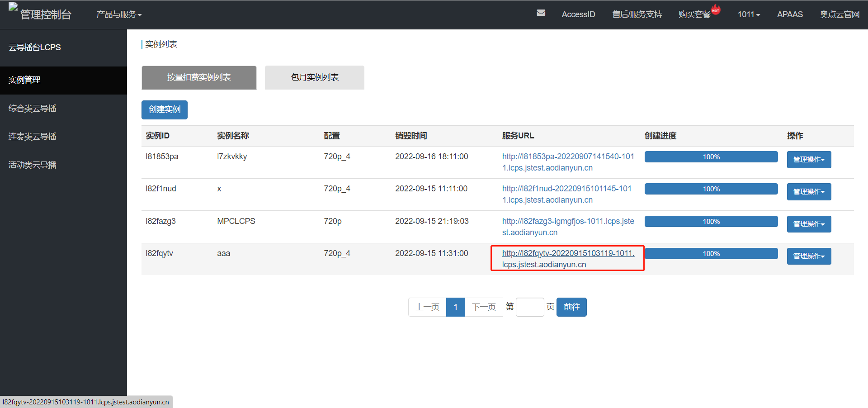Select 按量扣费实例列表 tab
Screen dimensions: 868x408
click(199, 77)
